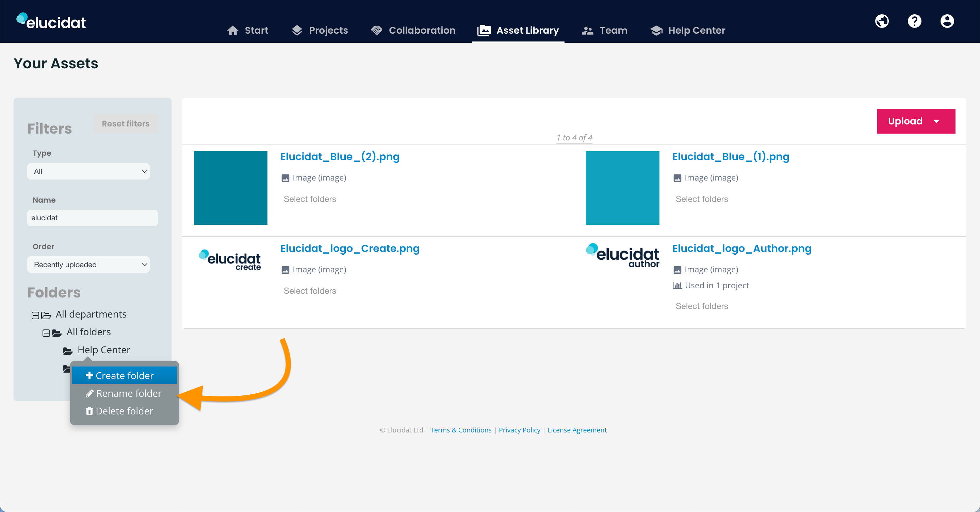Click image type icon under Elucidat_Blue_(1).png
The image size is (980, 512).
click(x=677, y=178)
